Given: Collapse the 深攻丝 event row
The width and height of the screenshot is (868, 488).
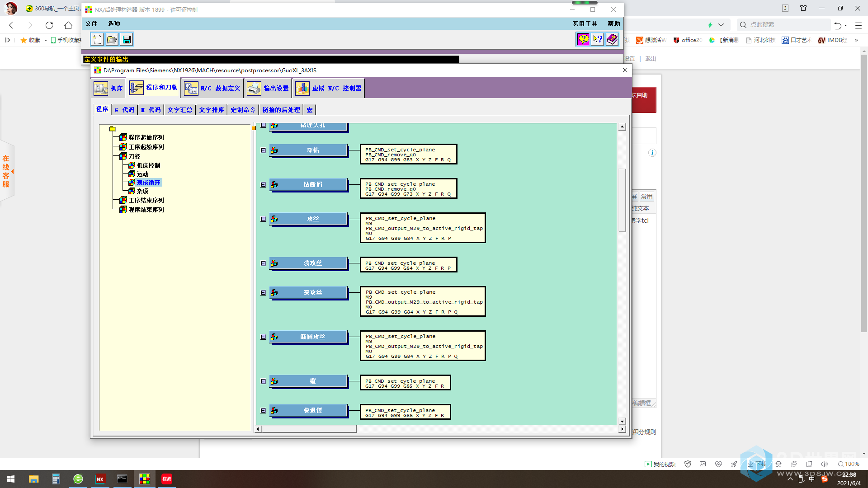Looking at the screenshot, I should pos(264,293).
